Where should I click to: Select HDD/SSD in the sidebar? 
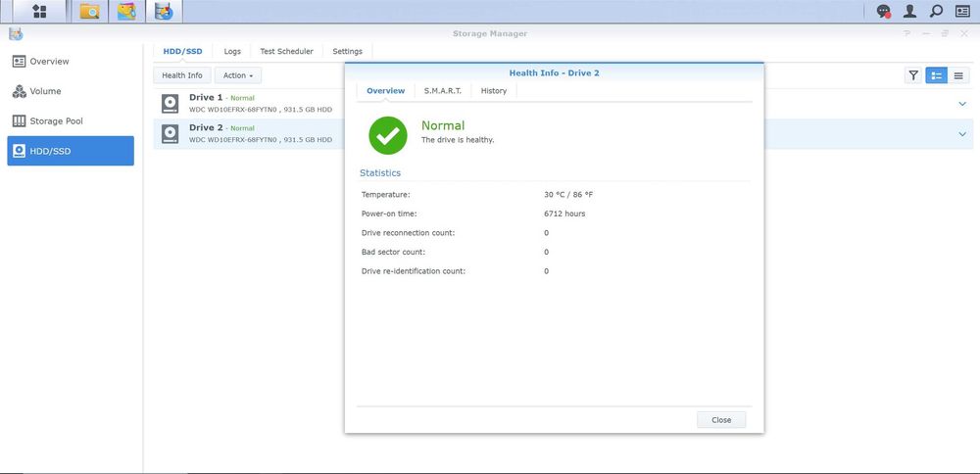pos(71,151)
